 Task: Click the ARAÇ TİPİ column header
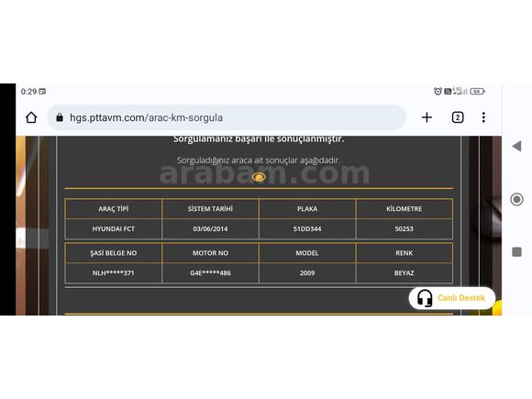(114, 209)
